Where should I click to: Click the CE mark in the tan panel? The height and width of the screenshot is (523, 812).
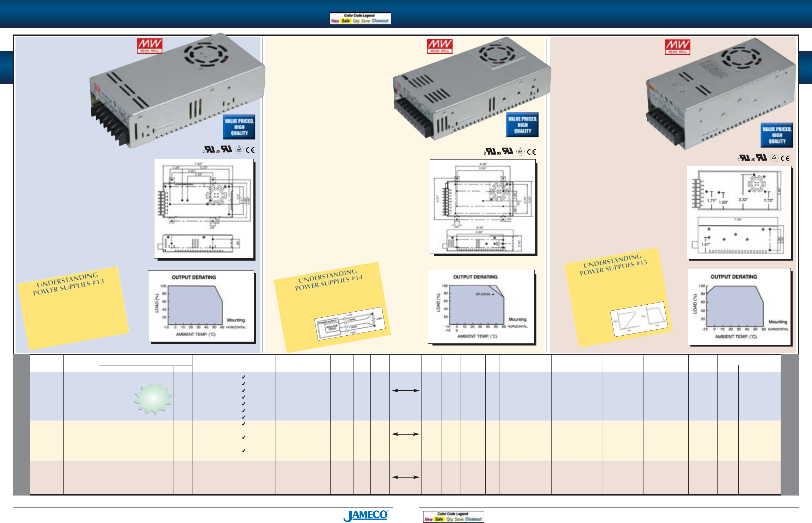point(785,158)
